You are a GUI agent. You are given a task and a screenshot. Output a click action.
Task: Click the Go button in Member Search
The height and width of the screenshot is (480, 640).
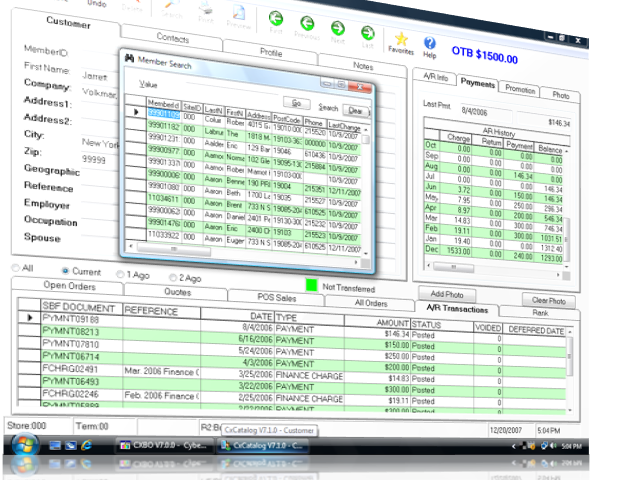(x=296, y=103)
